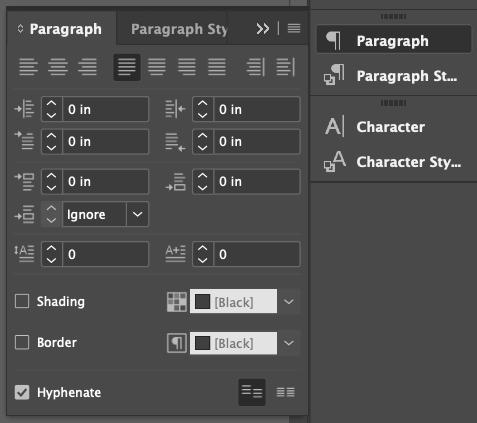Select Align right alignment icon

click(87, 67)
